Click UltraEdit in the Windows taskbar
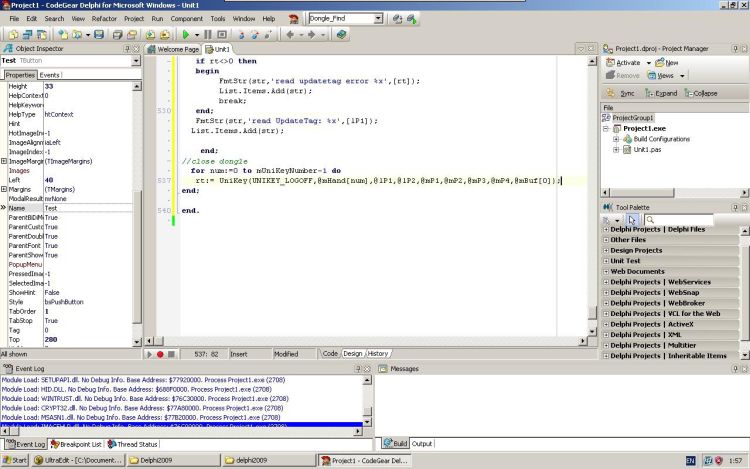The image size is (750, 469). 78,460
